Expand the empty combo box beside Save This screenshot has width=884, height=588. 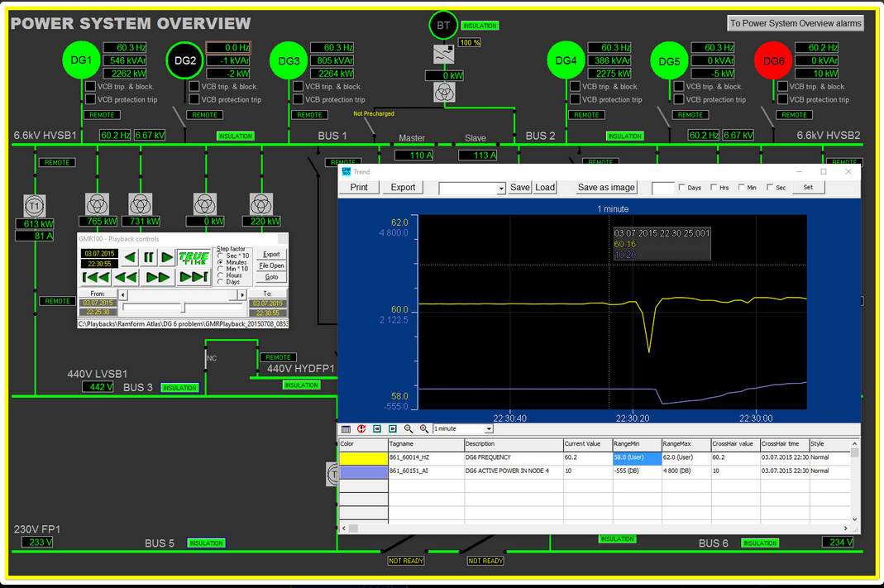(x=501, y=189)
